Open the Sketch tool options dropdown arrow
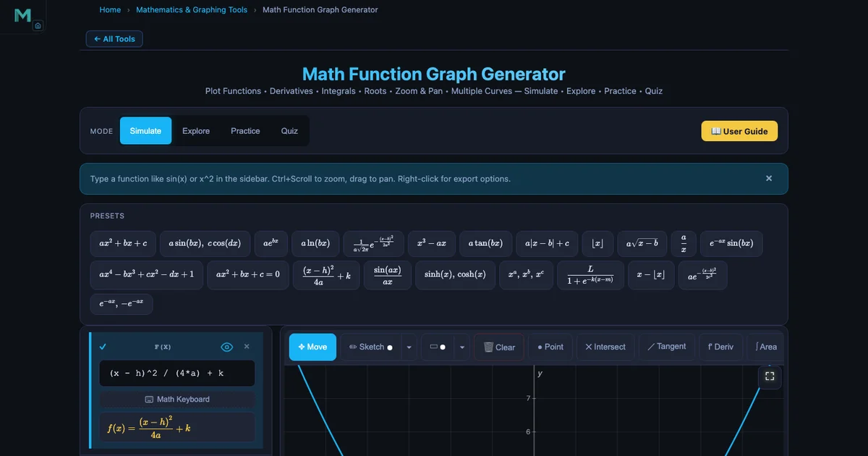This screenshot has width=868, height=456. [409, 347]
